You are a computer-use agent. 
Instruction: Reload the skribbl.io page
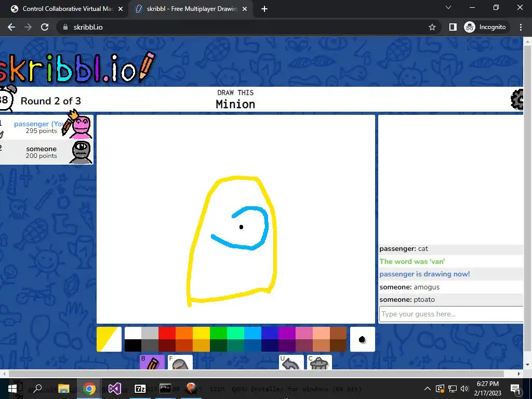pyautogui.click(x=45, y=27)
